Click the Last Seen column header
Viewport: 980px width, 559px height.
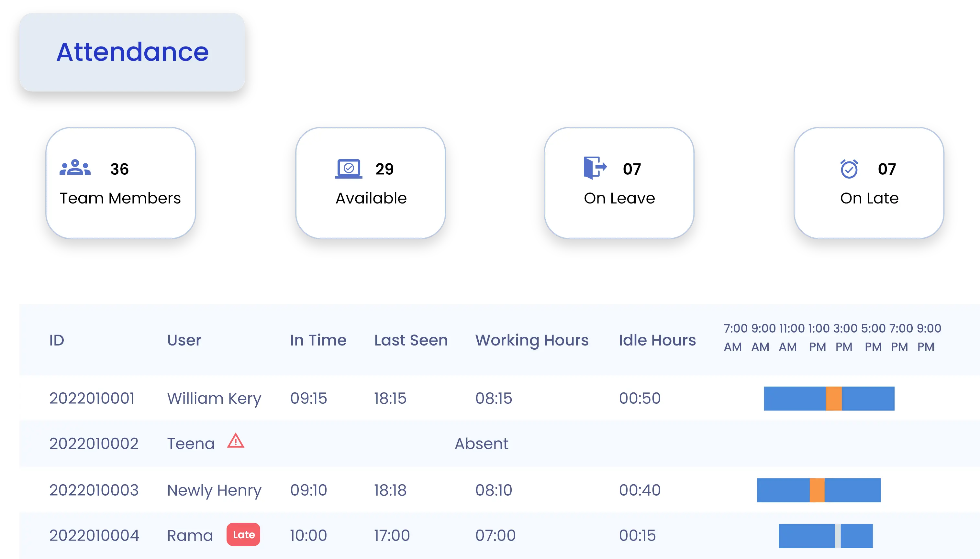point(411,340)
